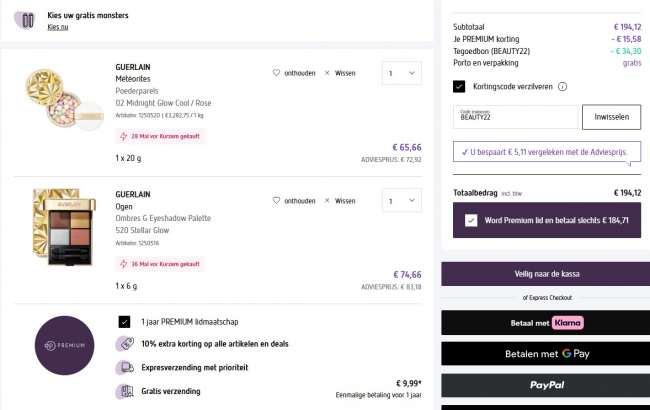The height and width of the screenshot is (410, 650).
Task: Click the round PREMIUM logo badge
Action: tap(64, 346)
